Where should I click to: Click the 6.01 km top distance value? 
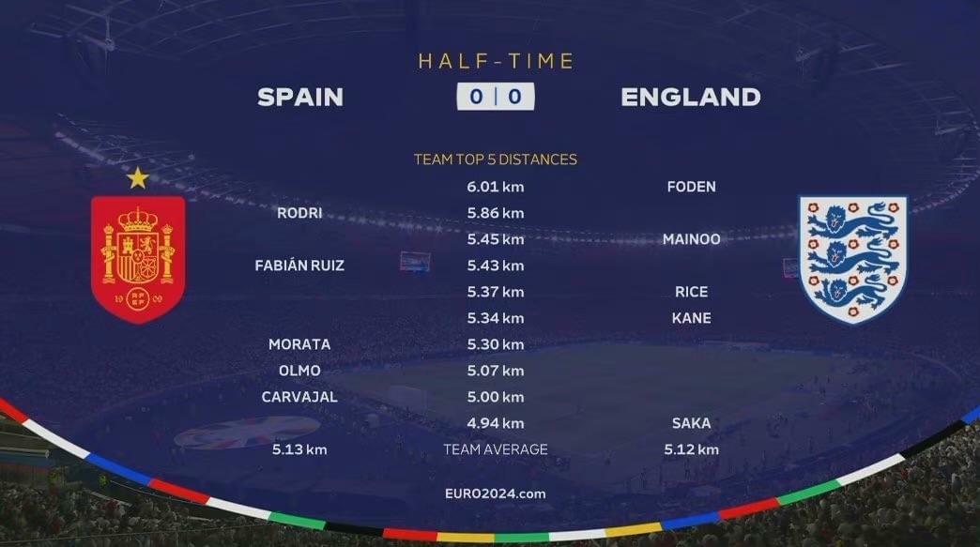tap(496, 187)
